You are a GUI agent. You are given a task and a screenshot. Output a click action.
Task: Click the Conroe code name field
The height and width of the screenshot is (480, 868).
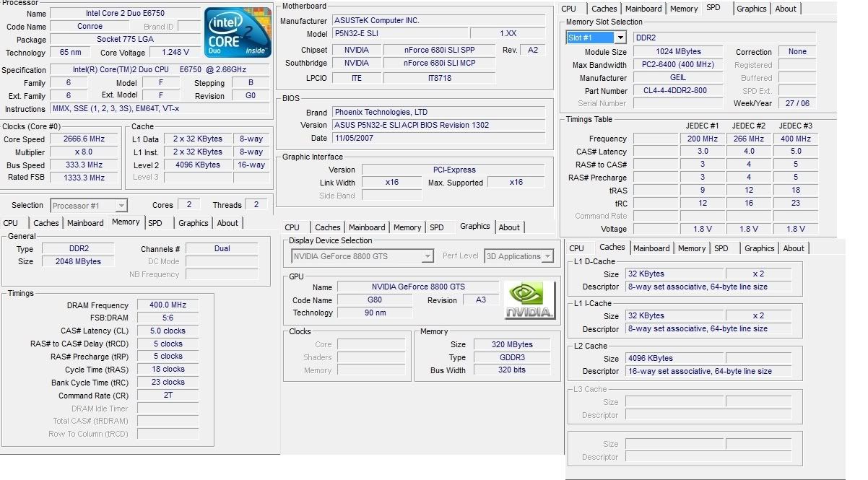tap(90, 27)
